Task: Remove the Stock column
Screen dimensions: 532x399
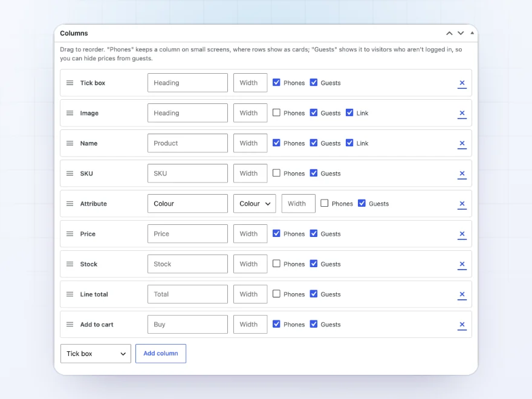Action: coord(462,264)
